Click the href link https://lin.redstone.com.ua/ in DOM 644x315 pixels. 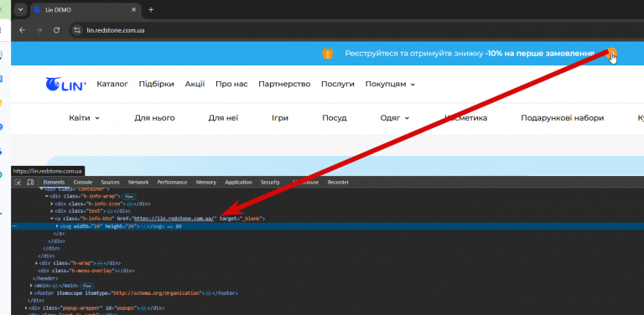174,219
